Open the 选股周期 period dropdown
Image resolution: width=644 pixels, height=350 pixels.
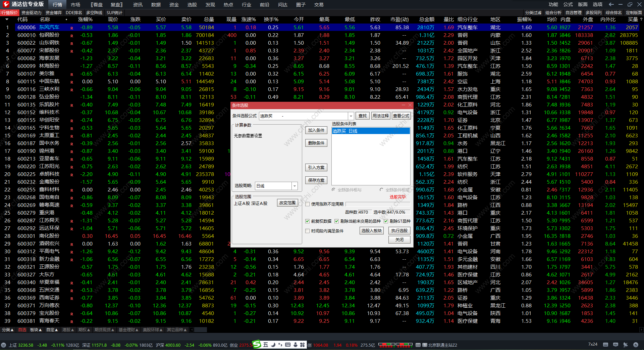tap(294, 186)
